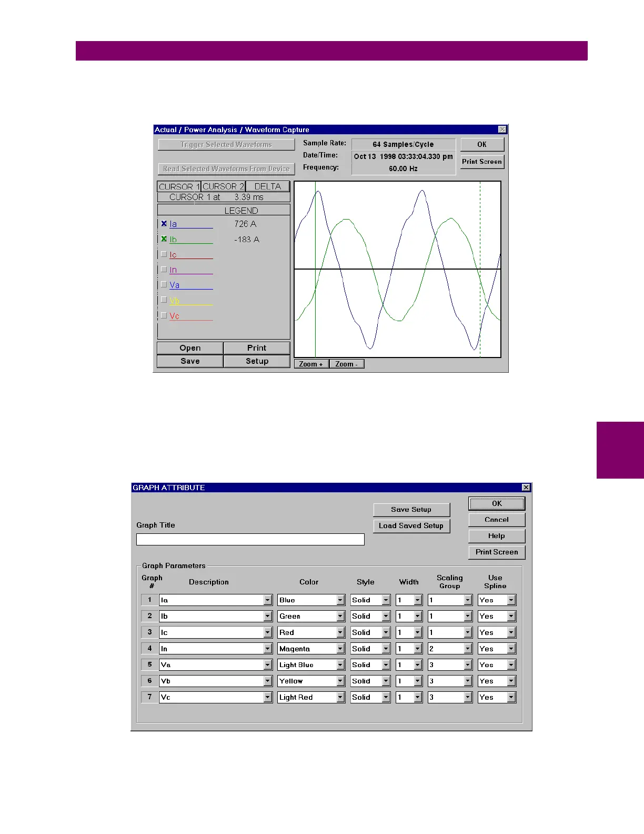The image size is (644, 834).
Task: Switch to the DELTA tab
Action: [268, 186]
